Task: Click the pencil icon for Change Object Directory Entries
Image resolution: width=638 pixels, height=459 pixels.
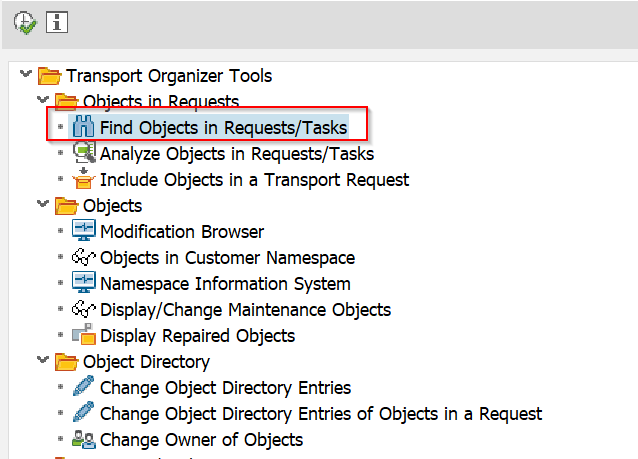Action: pyautogui.click(x=84, y=387)
